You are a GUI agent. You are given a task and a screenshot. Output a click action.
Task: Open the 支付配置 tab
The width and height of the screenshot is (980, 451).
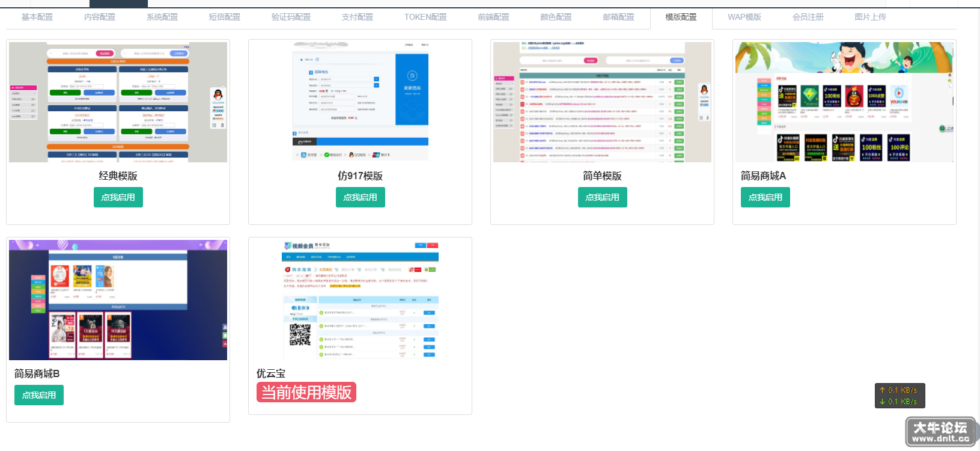pyautogui.click(x=358, y=17)
